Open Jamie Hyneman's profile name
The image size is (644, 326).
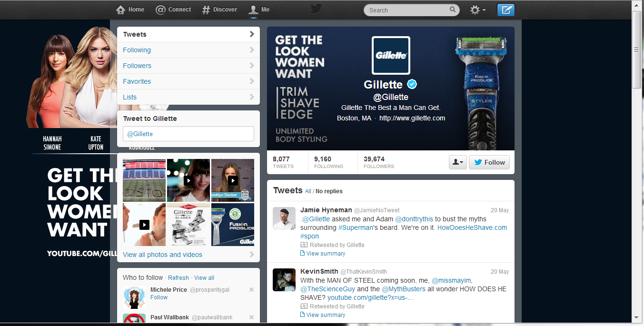pos(326,210)
